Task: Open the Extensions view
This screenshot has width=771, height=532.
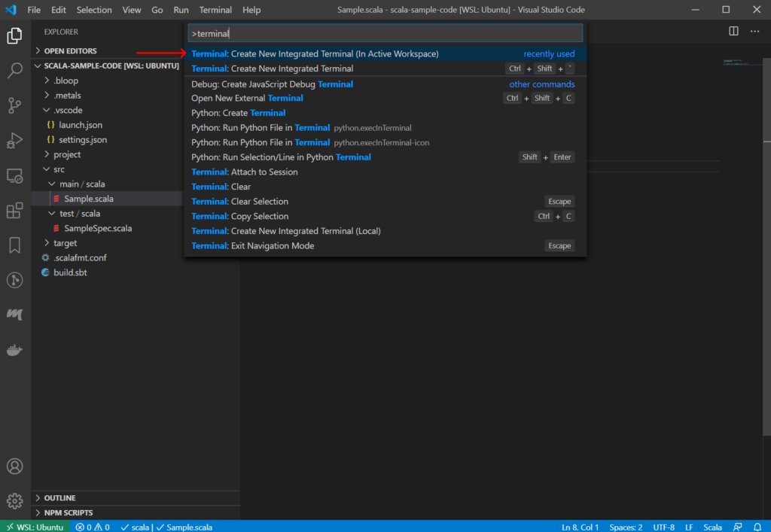Action: pyautogui.click(x=15, y=211)
